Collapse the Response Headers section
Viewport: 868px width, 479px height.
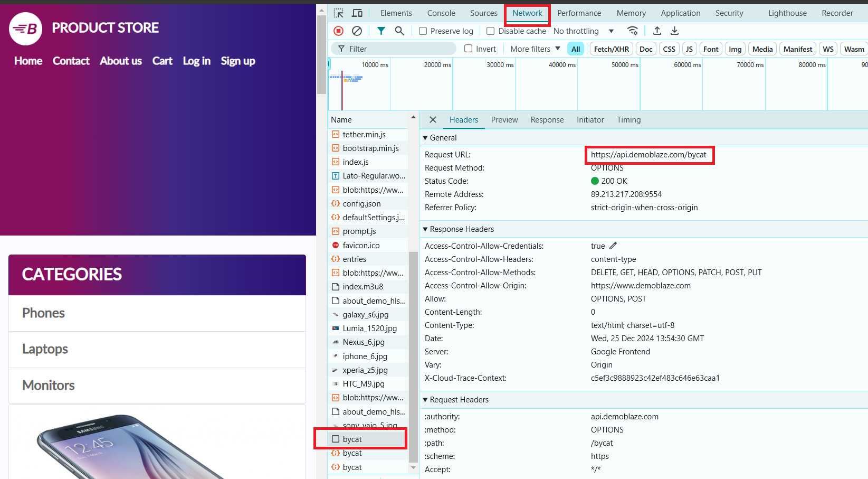[459, 229]
